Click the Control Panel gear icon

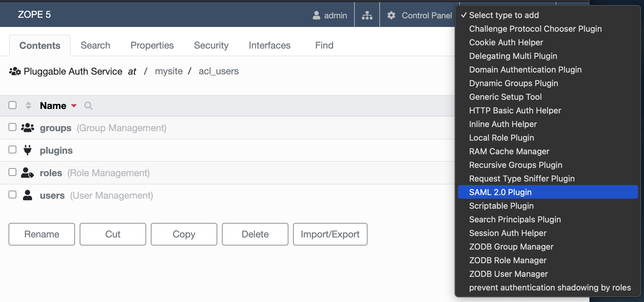pos(391,15)
